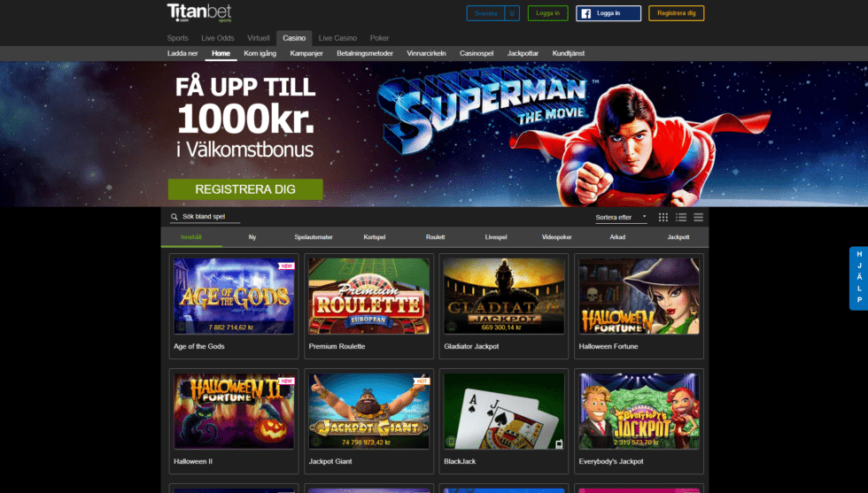
Task: Go to Sports section
Action: click(178, 38)
